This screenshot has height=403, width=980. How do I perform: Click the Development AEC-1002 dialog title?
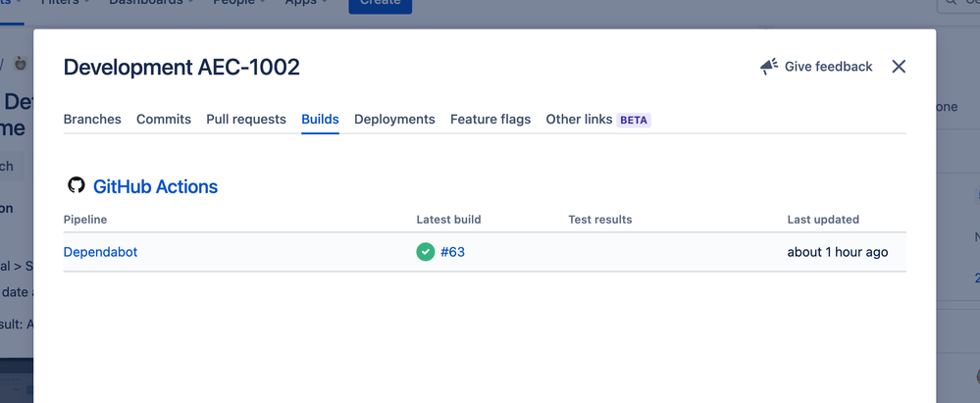coord(181,67)
